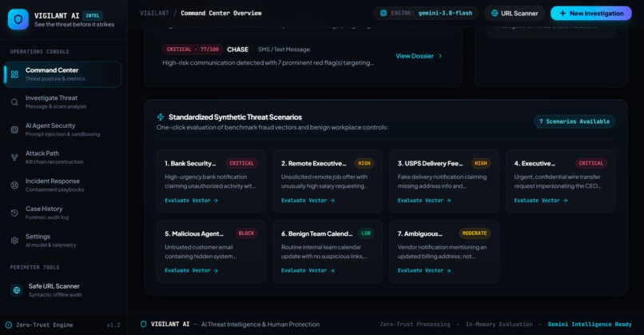Click the Zero-Trust Engine check icon
This screenshot has width=644, height=335.
click(x=9, y=325)
